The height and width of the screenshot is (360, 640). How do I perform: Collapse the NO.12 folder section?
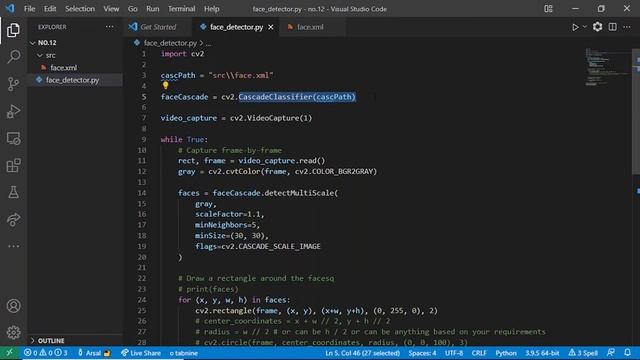pyautogui.click(x=75, y=42)
